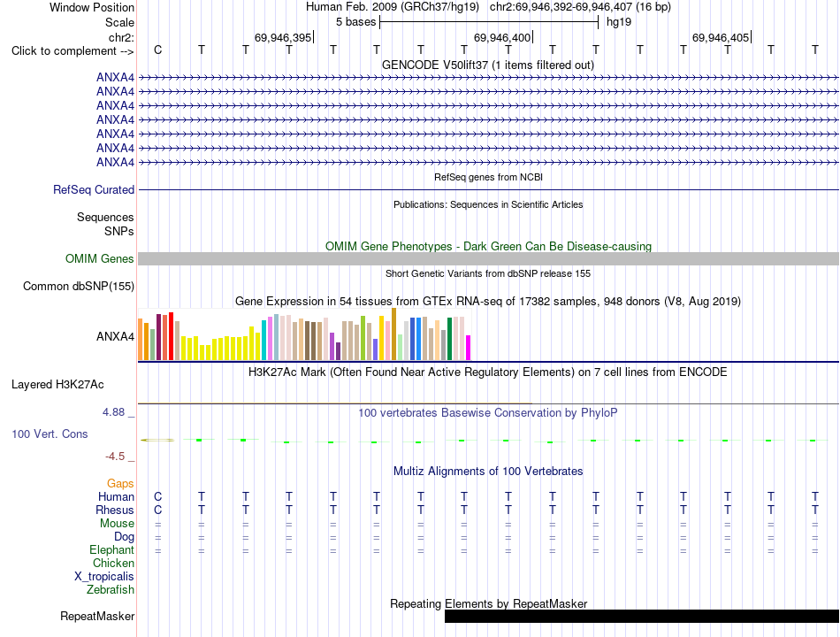Click the Sequences track label
This screenshot has width=840, height=637.
pyautogui.click(x=105, y=217)
